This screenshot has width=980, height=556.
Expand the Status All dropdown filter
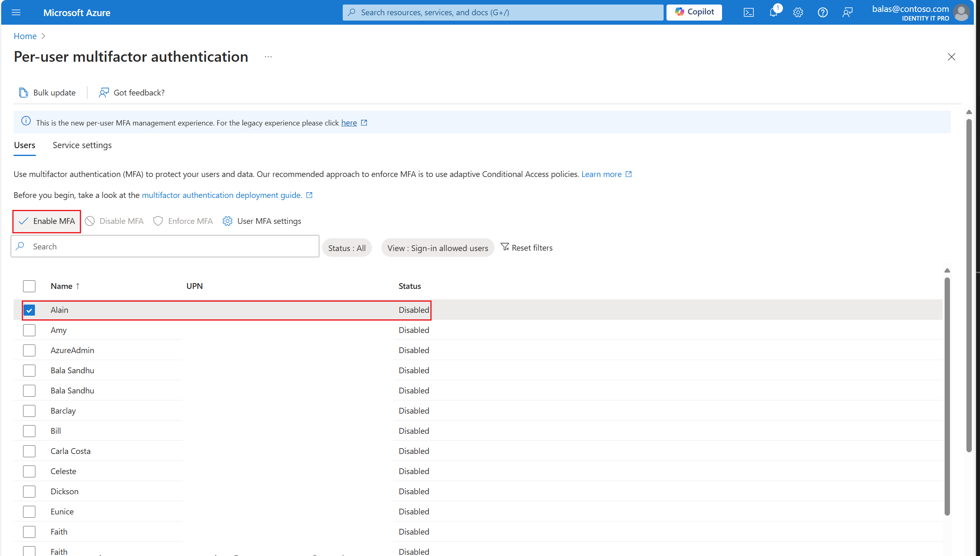[347, 247]
